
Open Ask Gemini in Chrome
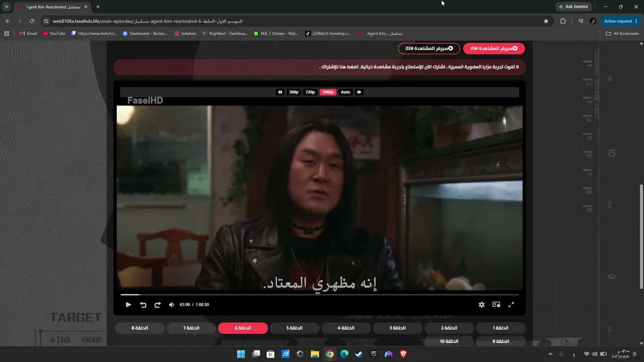(x=573, y=7)
